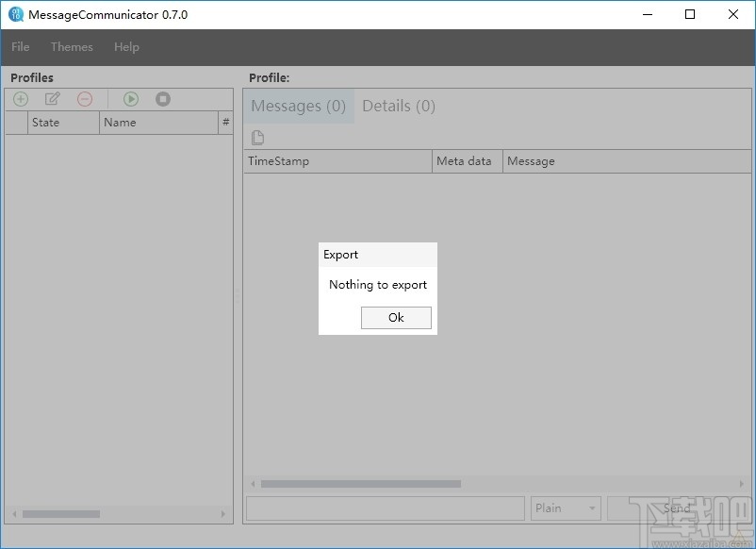Remove a profile via the minus icon
Screen dimensions: 756x549
[x=84, y=99]
